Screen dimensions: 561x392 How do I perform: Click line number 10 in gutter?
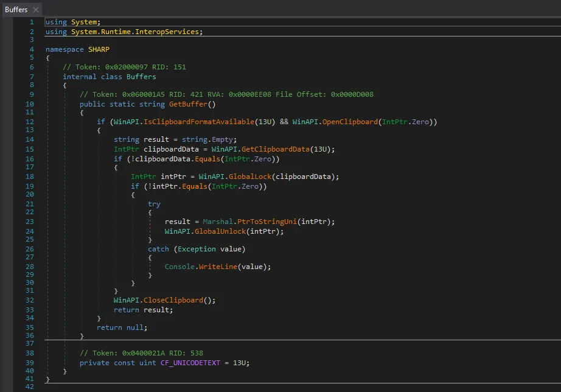point(30,104)
